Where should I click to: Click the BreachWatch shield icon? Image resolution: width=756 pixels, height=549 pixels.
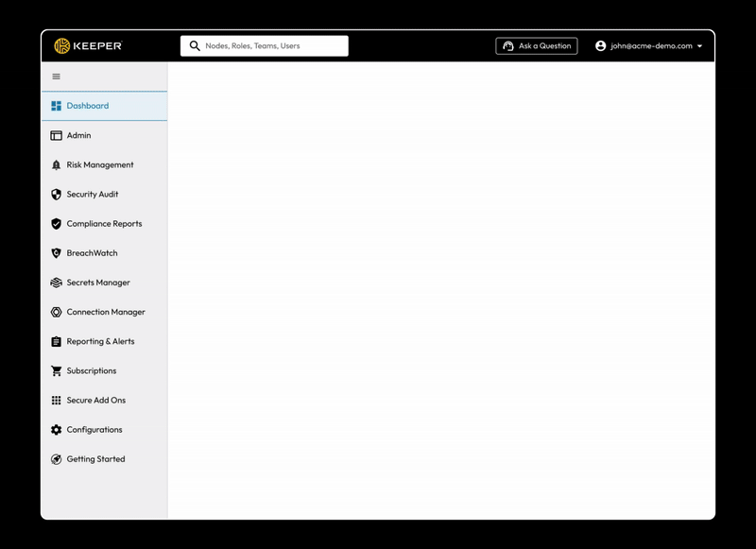coord(57,253)
